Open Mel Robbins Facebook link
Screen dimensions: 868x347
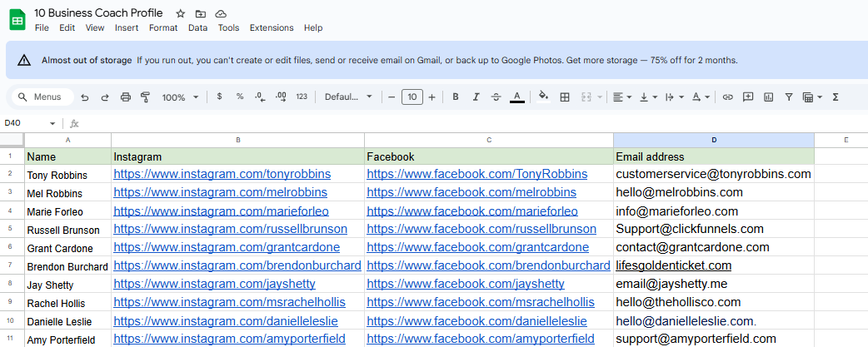click(x=471, y=192)
